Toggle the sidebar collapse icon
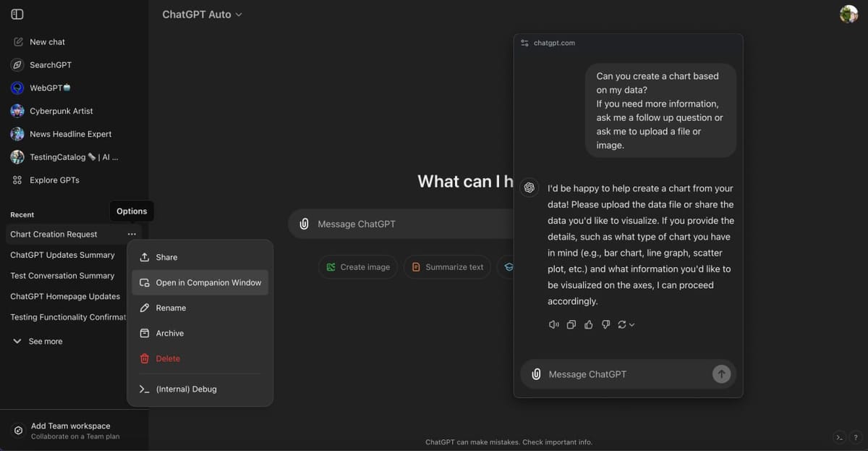The width and height of the screenshot is (868, 451). tap(17, 14)
